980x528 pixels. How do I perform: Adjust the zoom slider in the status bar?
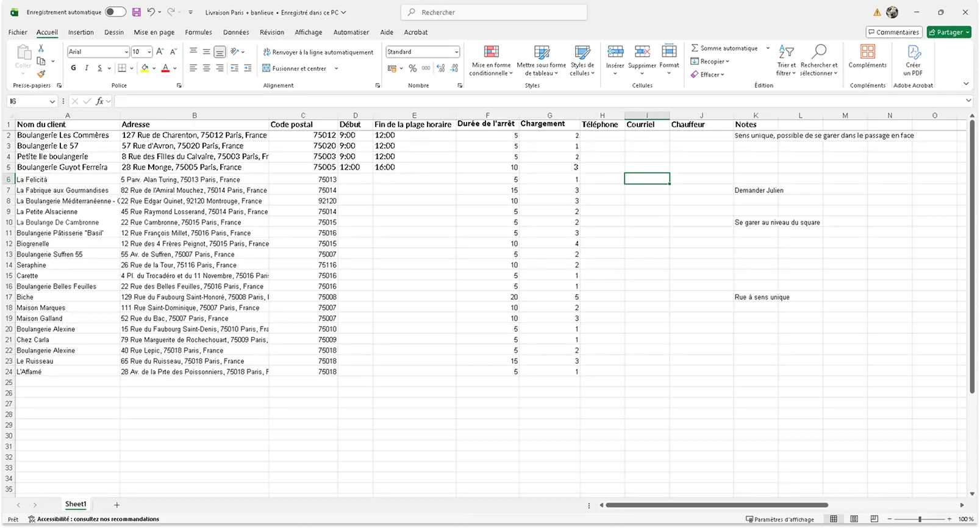920,519
